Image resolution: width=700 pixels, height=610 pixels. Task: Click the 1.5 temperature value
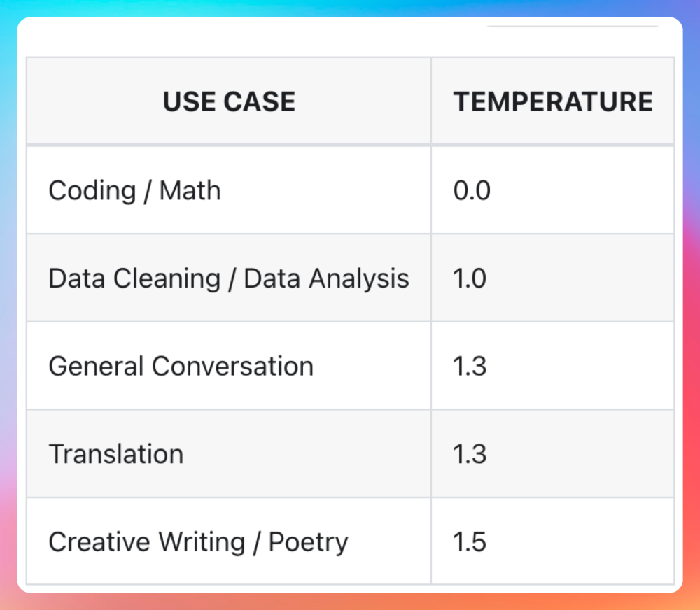pyautogui.click(x=470, y=542)
